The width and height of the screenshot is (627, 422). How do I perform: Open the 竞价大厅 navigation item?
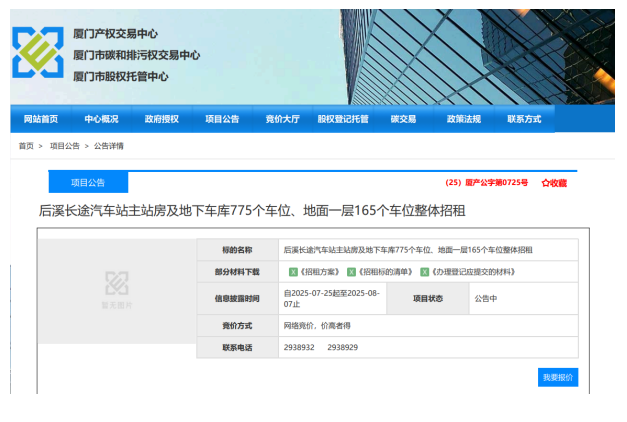pyautogui.click(x=282, y=119)
